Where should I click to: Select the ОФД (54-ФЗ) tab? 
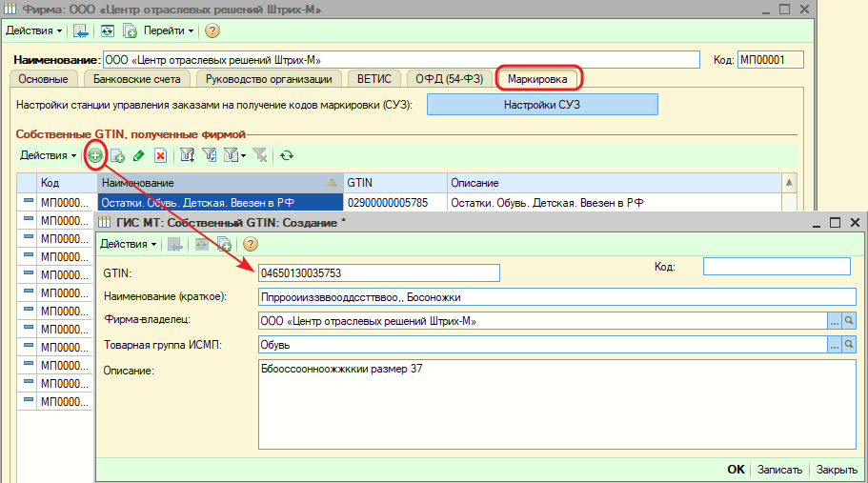[449, 79]
